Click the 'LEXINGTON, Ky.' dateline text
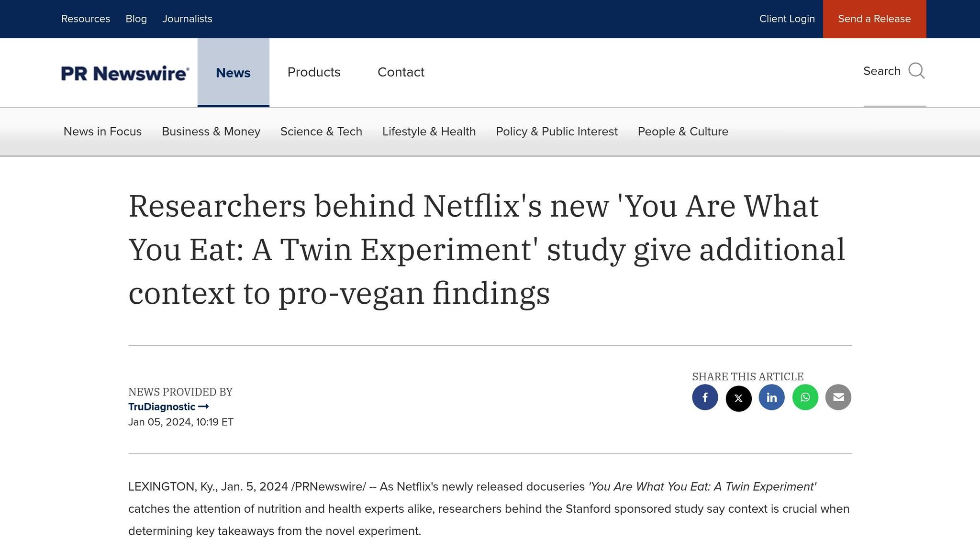 (x=173, y=486)
